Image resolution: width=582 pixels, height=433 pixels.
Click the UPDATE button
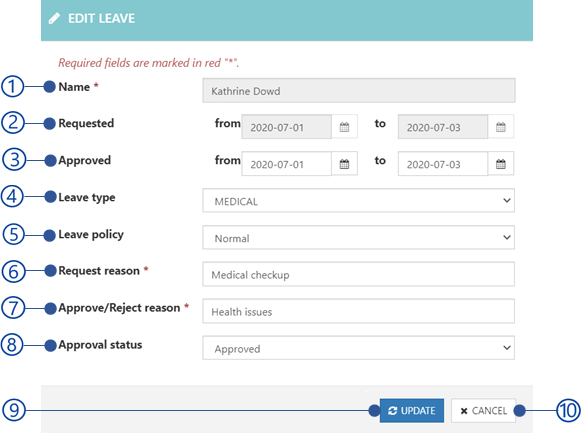click(x=412, y=410)
